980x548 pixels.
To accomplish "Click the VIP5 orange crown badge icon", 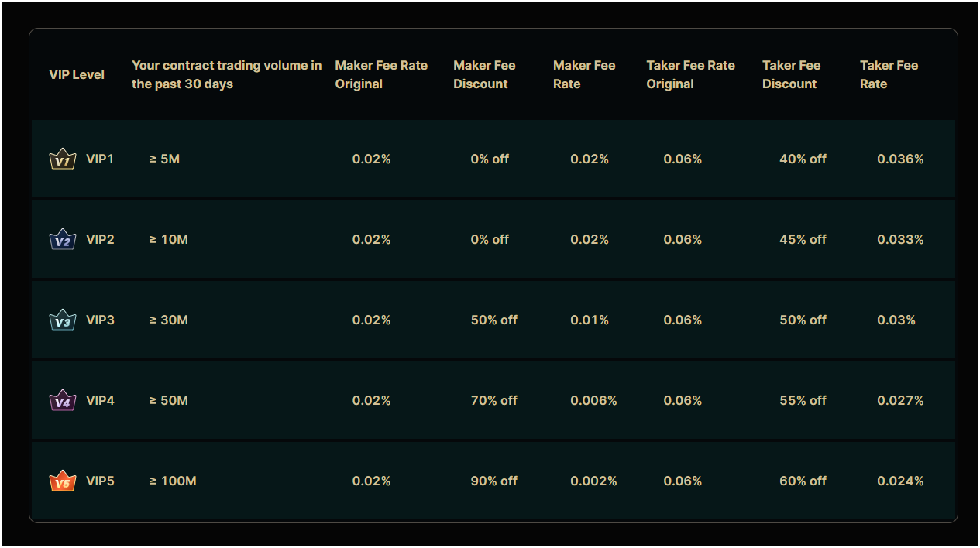I will [x=63, y=481].
